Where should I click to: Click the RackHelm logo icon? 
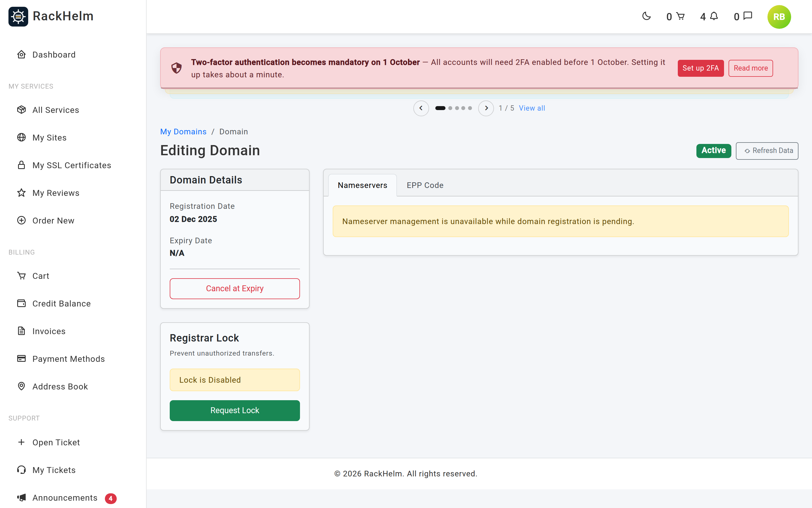[18, 16]
